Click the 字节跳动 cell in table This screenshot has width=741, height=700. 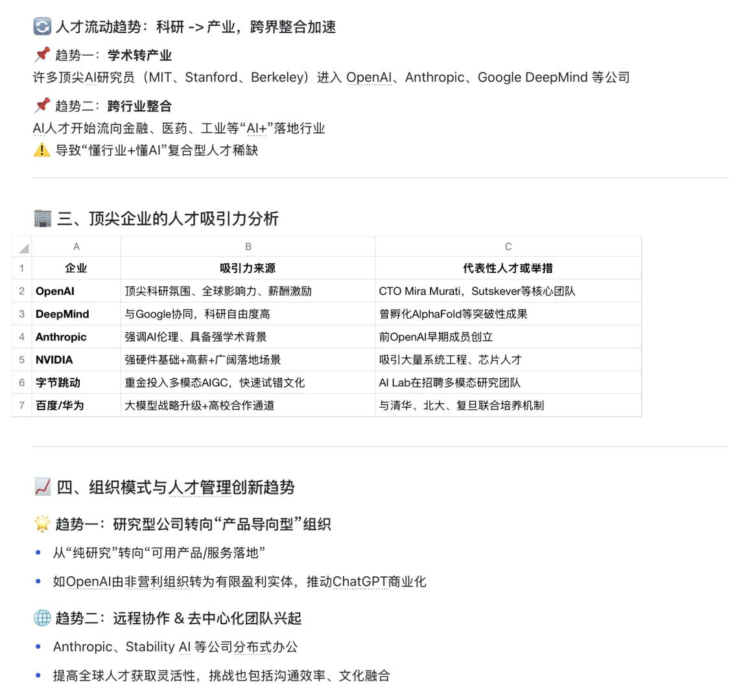[x=76, y=382]
